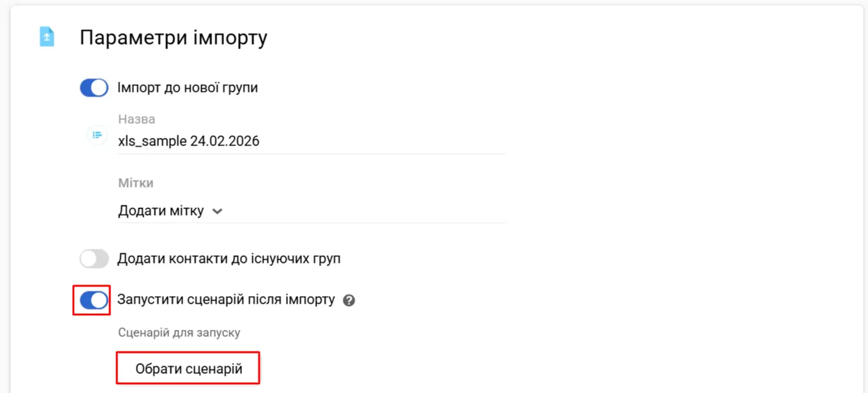Click the document icon next to Параметри імпорту heading
The height and width of the screenshot is (393, 868).
click(x=46, y=36)
